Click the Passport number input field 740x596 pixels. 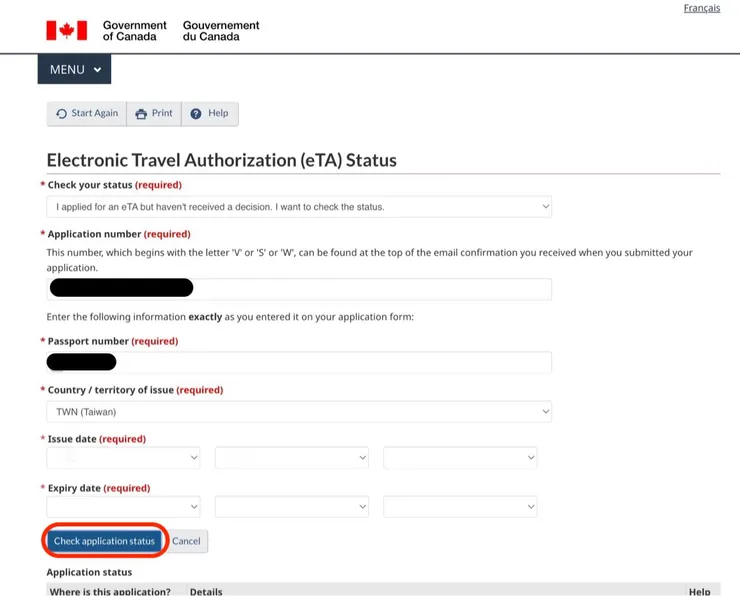pos(299,362)
